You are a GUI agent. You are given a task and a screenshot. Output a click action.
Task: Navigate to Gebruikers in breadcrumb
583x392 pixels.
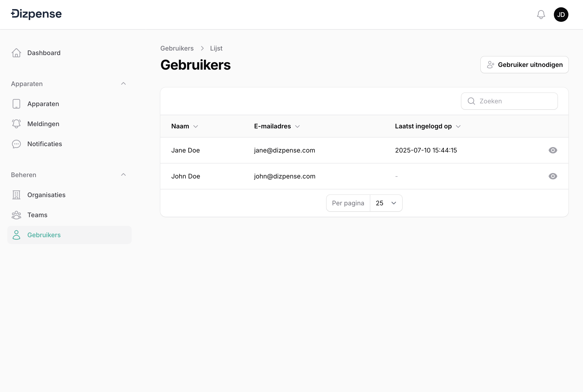pyautogui.click(x=177, y=48)
